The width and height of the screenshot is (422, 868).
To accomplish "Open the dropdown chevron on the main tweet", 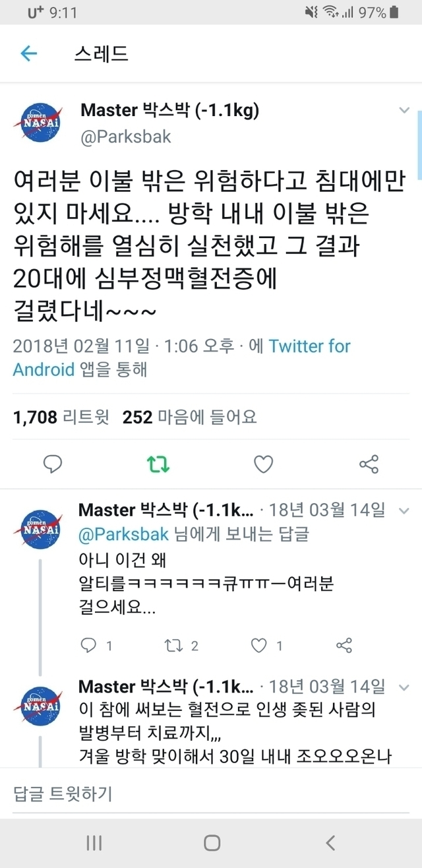I will 404,111.
